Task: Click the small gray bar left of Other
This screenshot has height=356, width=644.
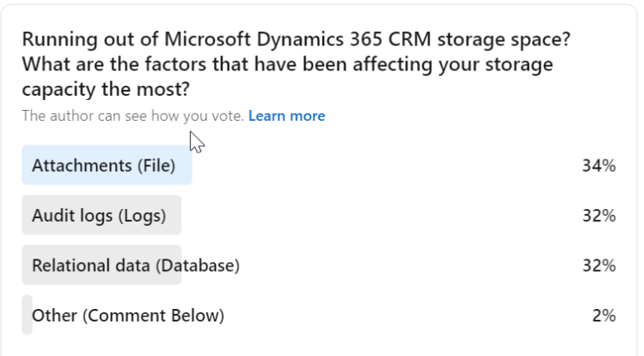Action: point(27,316)
